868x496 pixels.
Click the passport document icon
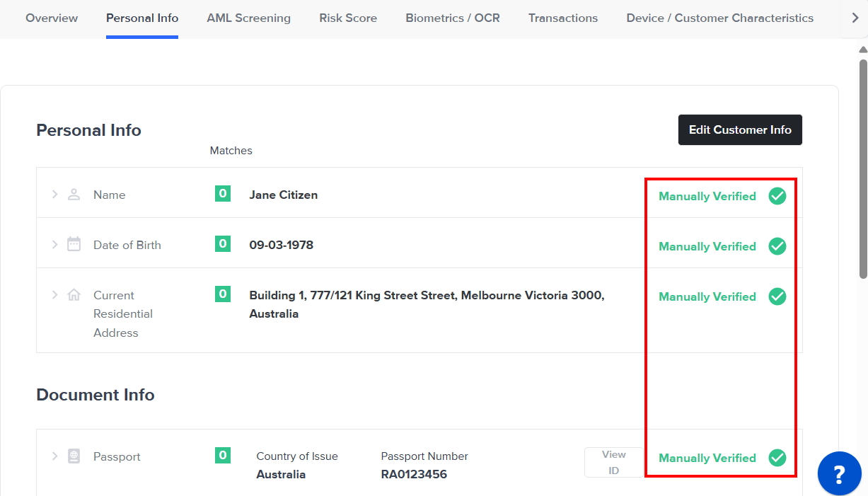point(74,456)
